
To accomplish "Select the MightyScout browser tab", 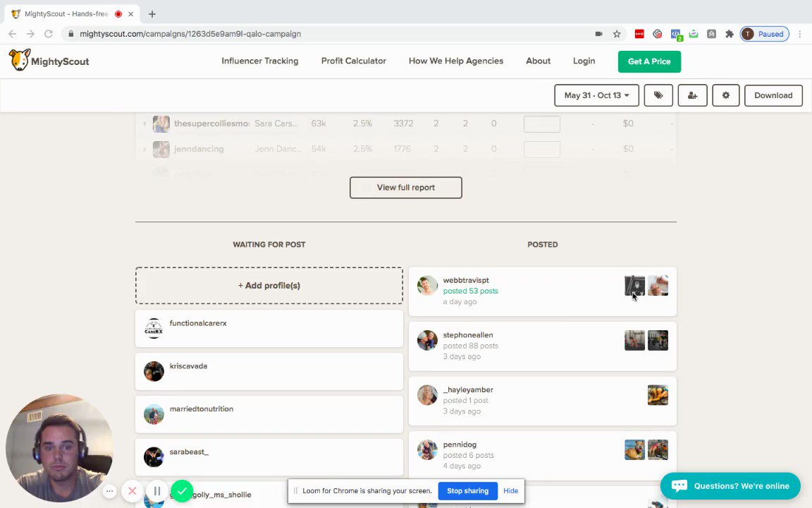I will tap(73, 14).
